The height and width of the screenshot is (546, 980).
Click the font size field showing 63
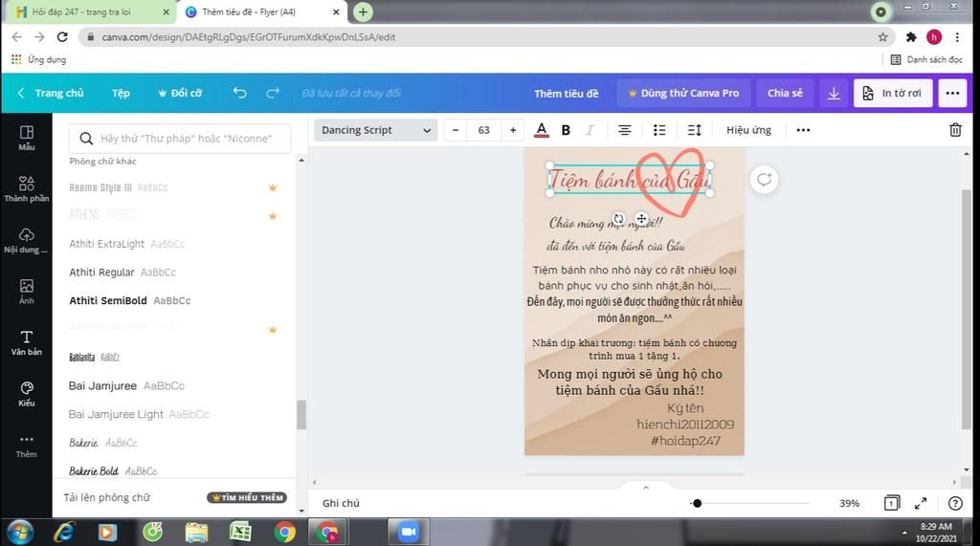click(x=483, y=130)
